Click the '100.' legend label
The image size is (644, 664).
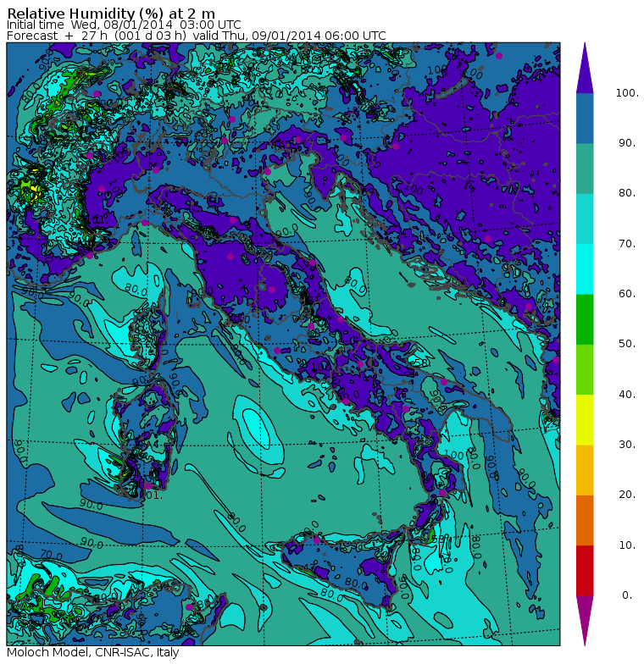(x=627, y=93)
